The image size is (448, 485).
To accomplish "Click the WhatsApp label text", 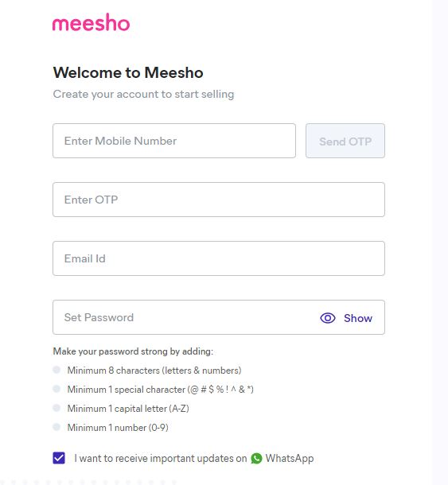I will point(290,459).
